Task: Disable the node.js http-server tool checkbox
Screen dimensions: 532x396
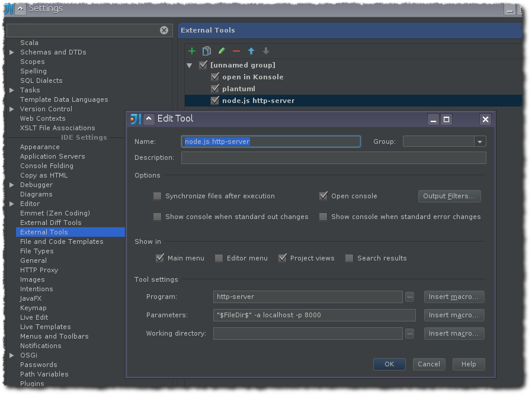Action: click(x=215, y=101)
